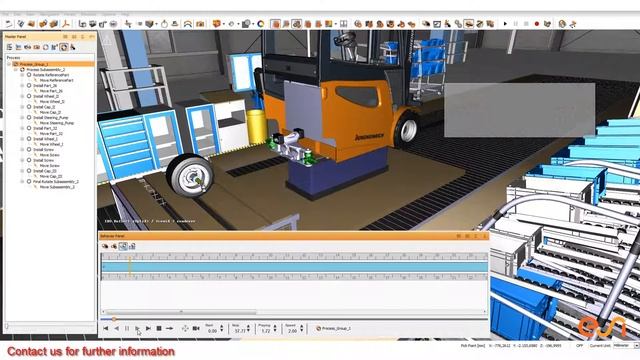Viewport: 640px width, 360px height.
Task: Step forward in Behavior Panel playback
Action: coord(148,328)
